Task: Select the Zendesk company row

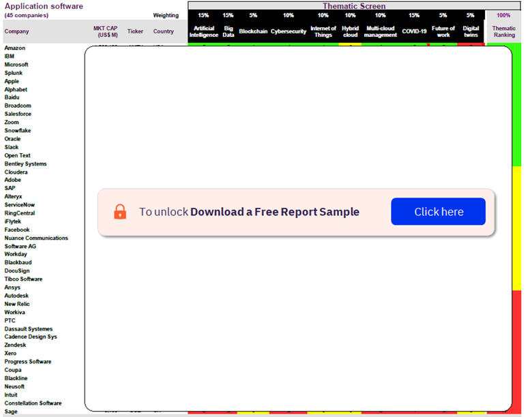Action: (15, 345)
